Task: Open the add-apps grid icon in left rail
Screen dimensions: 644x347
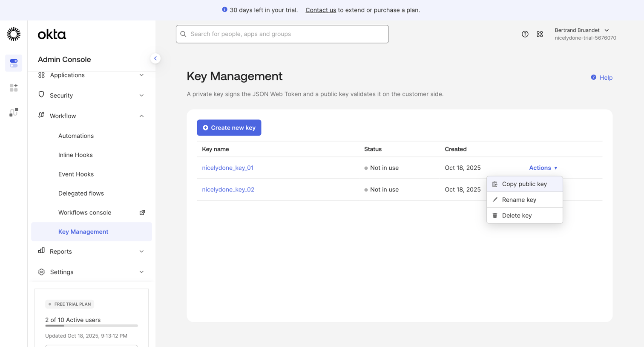Action: pos(14,88)
